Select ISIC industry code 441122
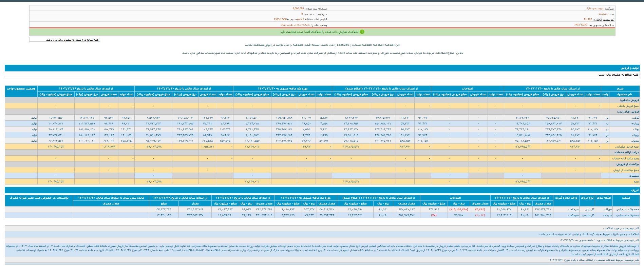This screenshot has width=644, height=272. click(x=588, y=19)
